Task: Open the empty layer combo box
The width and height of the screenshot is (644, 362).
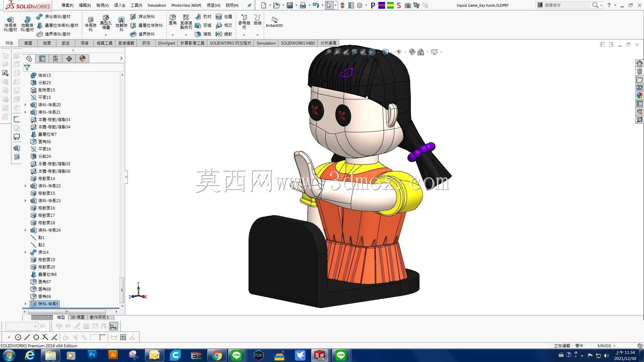Action: click(21, 326)
